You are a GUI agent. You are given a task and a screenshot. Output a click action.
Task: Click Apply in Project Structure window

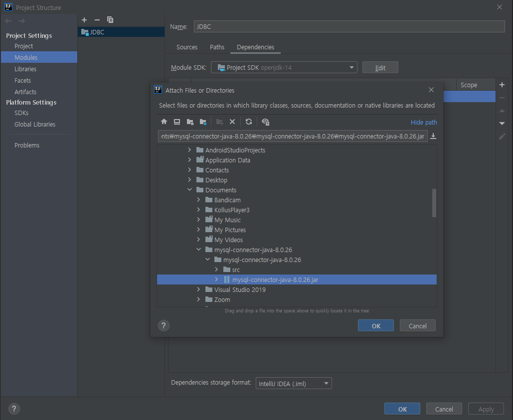point(486,409)
